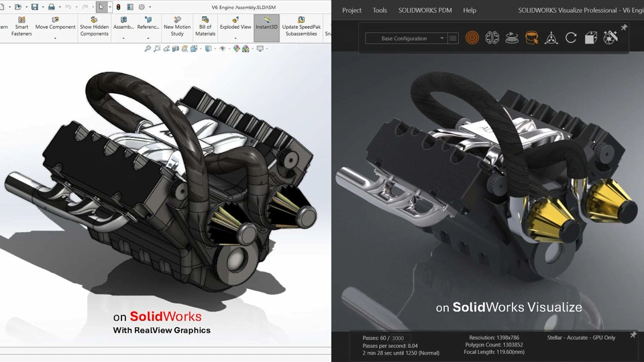Open the SOLIDWORKS PDM menu
Image resolution: width=644 pixels, height=362 pixels.
(x=425, y=10)
